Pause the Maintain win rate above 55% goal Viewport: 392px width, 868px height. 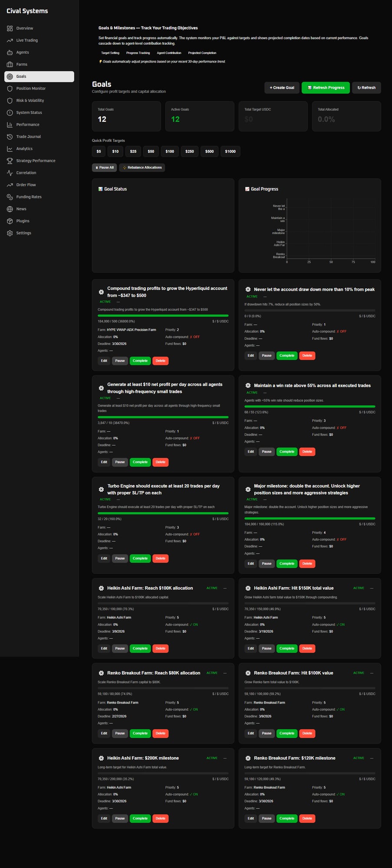267,452
